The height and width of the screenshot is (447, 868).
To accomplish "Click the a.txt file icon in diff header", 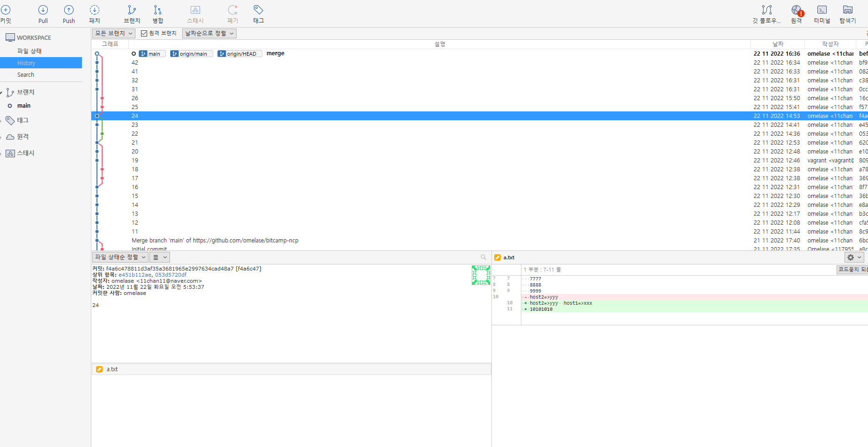I will point(497,257).
